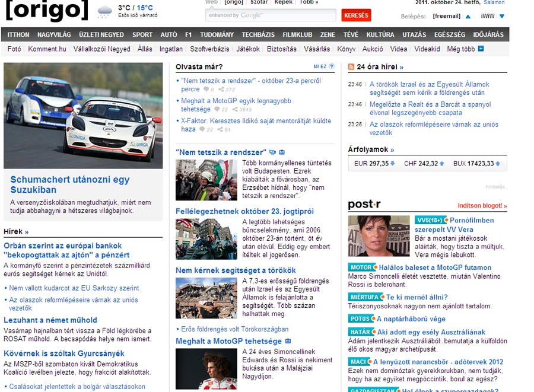Open the Halálos baleset a MotoGP futamon link
Image resolution: width=534 pixels, height=392 pixels.
pyautogui.click(x=436, y=267)
